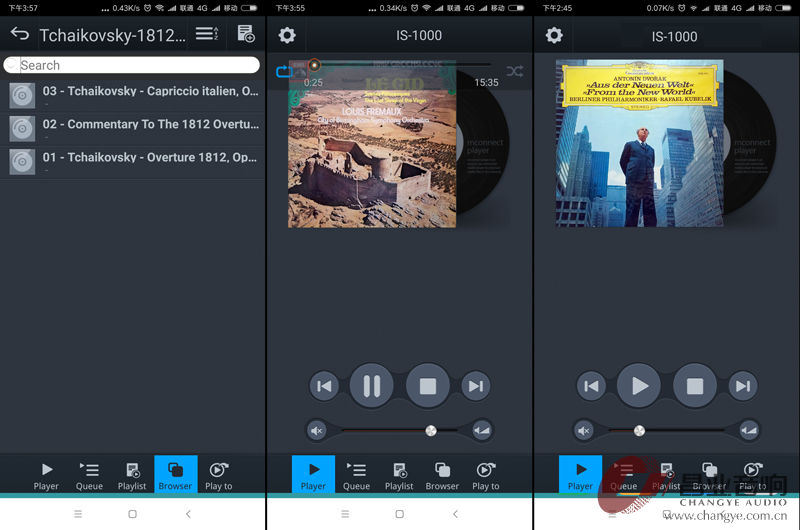Open Playlist tab in left screen
Viewport: 800px width, 530px height.
(x=132, y=475)
